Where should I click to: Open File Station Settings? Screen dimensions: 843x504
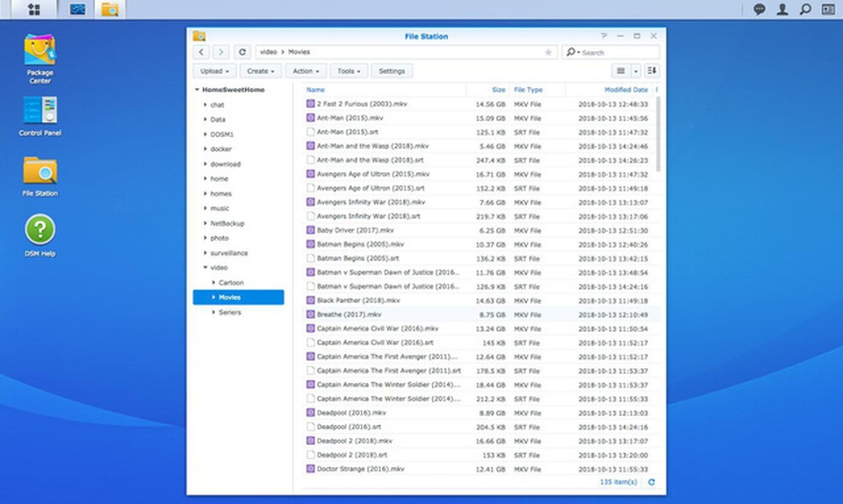(392, 71)
